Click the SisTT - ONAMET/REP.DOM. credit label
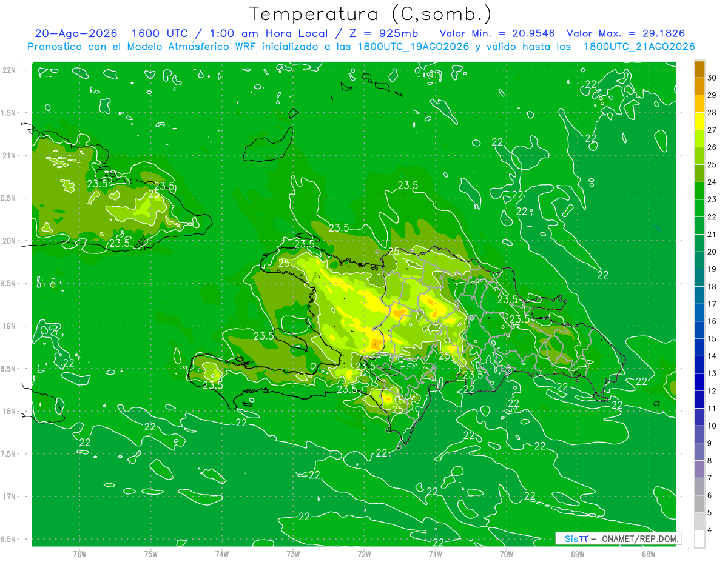This screenshot has width=728, height=562. [x=618, y=538]
